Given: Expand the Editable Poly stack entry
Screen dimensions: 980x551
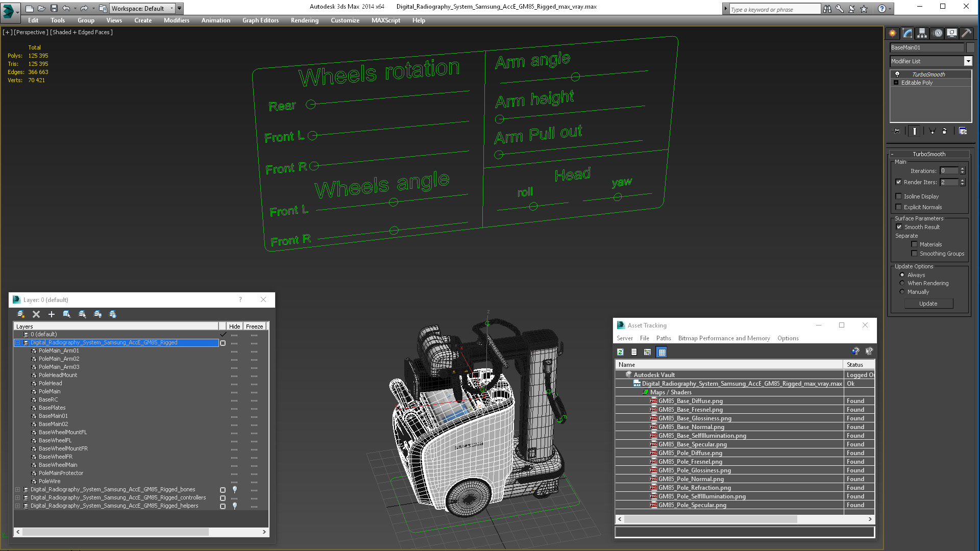Looking at the screenshot, I should pyautogui.click(x=896, y=83).
